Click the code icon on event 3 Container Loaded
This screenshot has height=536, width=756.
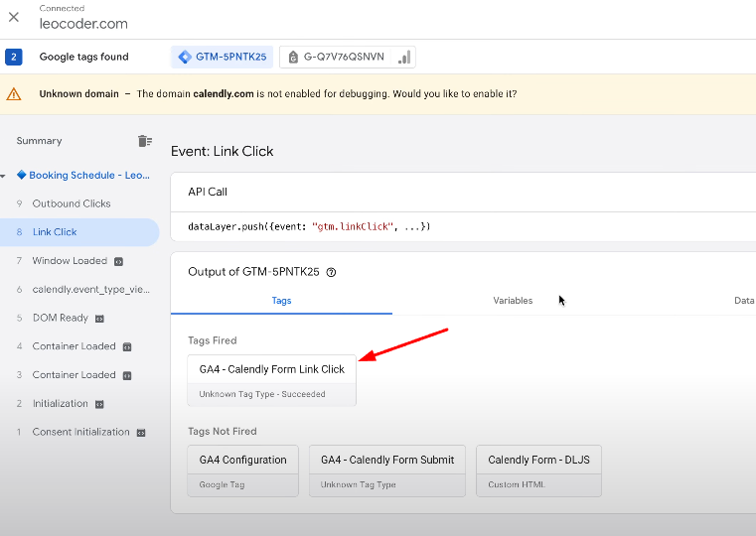(127, 375)
